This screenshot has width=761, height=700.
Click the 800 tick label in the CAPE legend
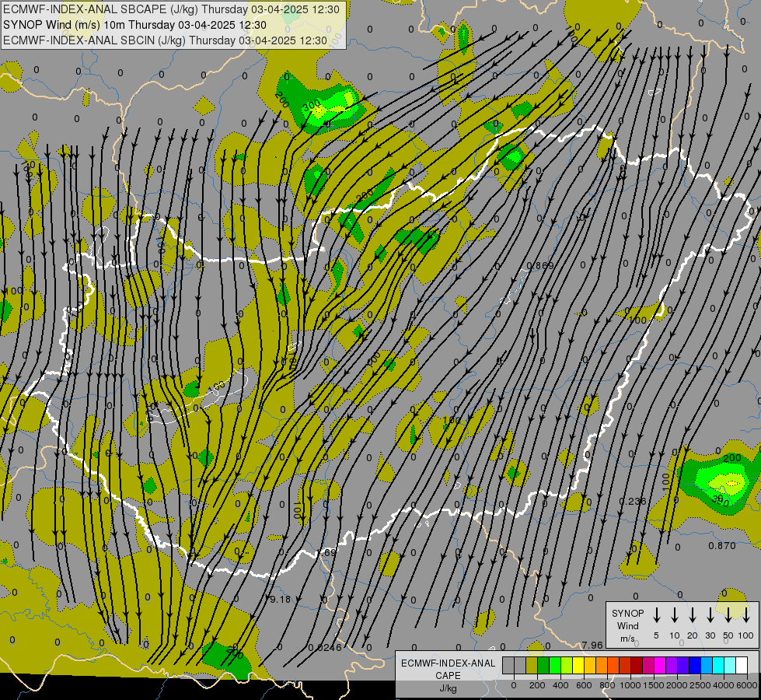(607, 685)
